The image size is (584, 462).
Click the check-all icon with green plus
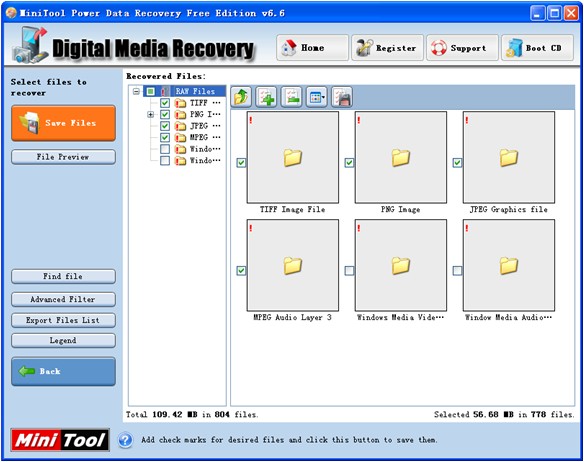point(266,97)
